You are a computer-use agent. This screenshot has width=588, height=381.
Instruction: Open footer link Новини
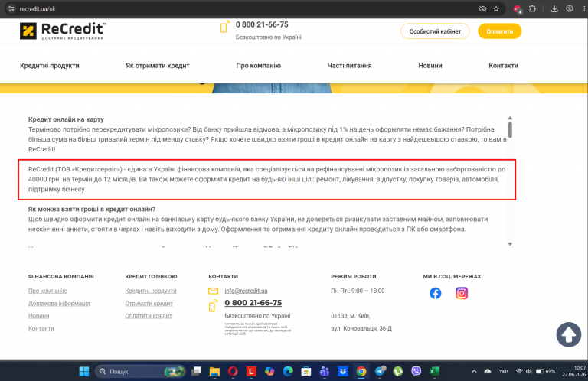pos(38,316)
